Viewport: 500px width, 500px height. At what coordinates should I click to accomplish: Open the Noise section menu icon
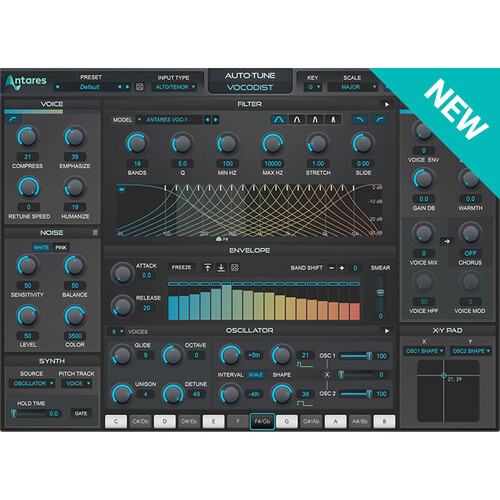point(95,232)
